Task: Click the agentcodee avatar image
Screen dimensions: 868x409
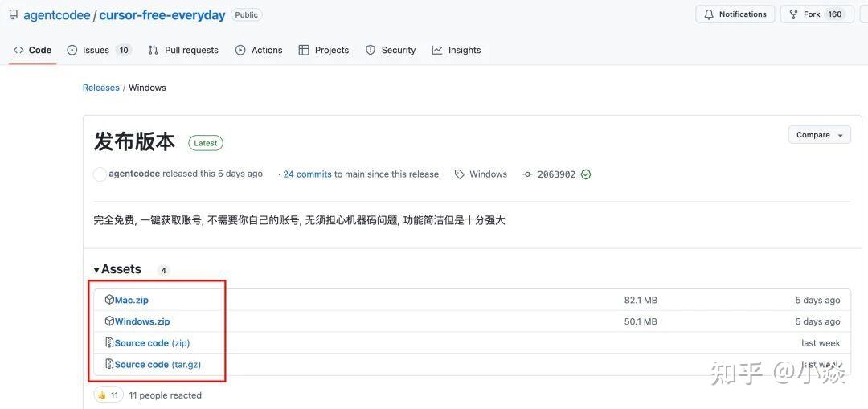Action: click(100, 174)
